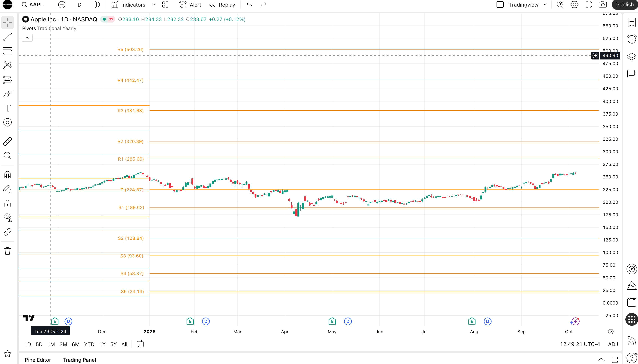Toggle lock all drawing tools
The width and height of the screenshot is (638, 364).
click(8, 204)
